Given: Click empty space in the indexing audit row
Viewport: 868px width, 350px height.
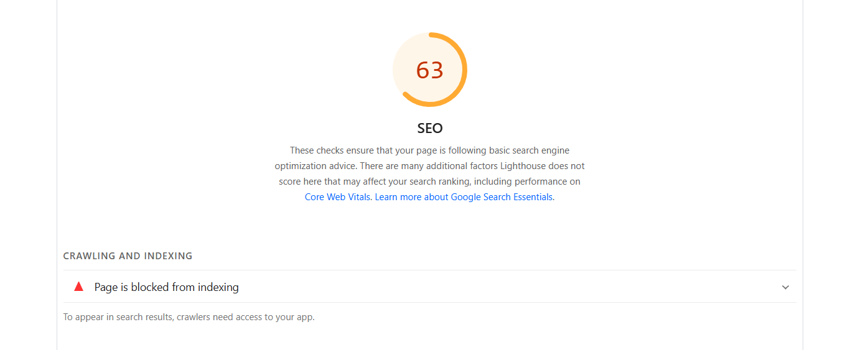Looking at the screenshot, I should pos(498,287).
